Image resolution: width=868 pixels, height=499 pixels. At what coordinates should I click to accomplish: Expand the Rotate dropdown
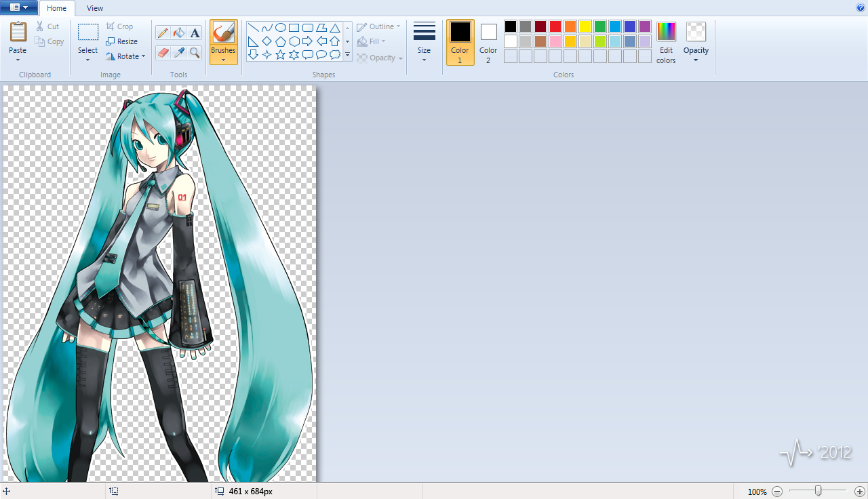[143, 56]
